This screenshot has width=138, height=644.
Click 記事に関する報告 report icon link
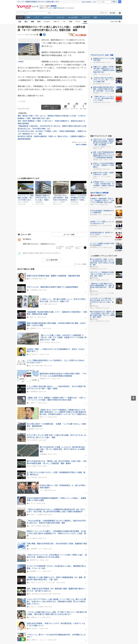(24, 109)
